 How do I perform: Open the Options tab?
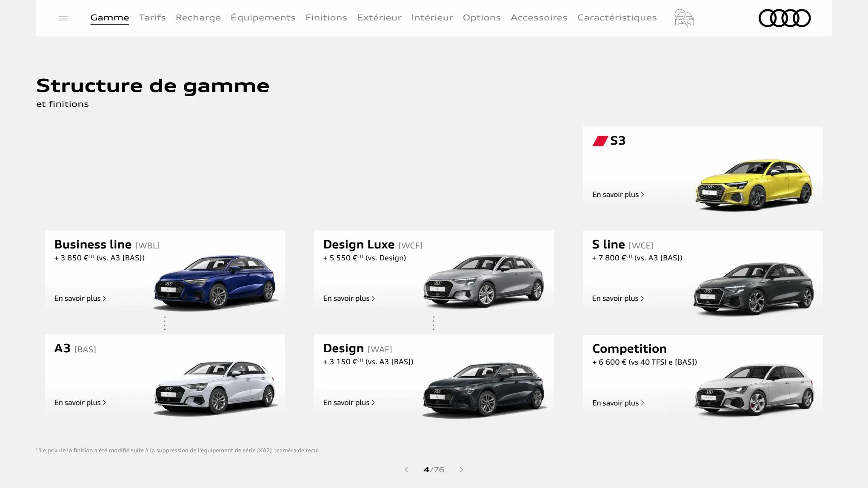pos(482,17)
